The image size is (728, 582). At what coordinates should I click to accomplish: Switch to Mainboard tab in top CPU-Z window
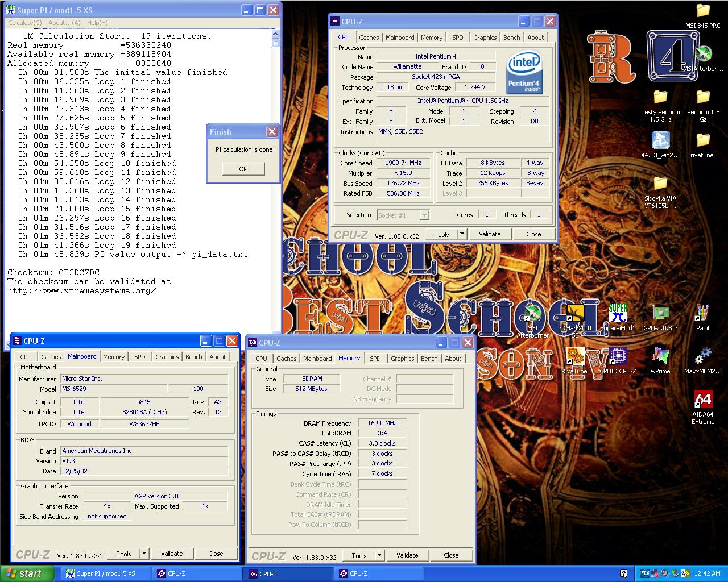[x=400, y=38]
